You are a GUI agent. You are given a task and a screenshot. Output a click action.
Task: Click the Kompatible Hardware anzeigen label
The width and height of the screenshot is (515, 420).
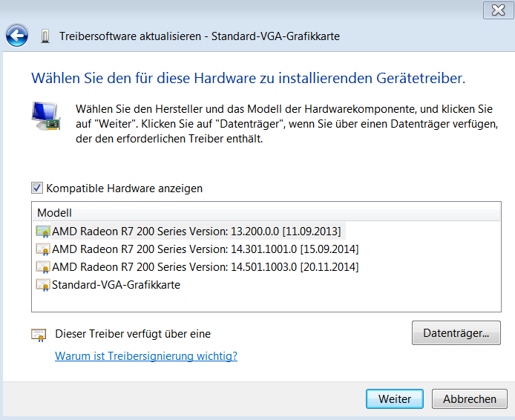pyautogui.click(x=124, y=188)
